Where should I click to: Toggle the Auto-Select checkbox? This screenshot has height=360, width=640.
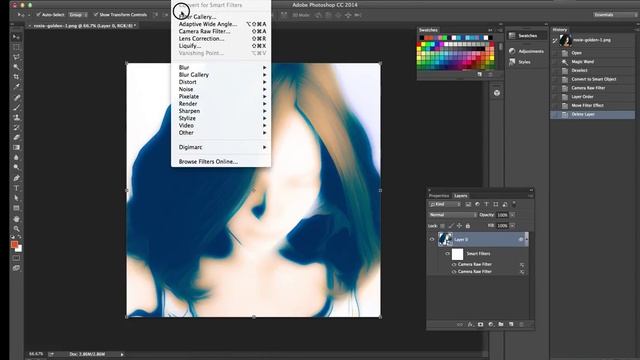tap(38, 15)
